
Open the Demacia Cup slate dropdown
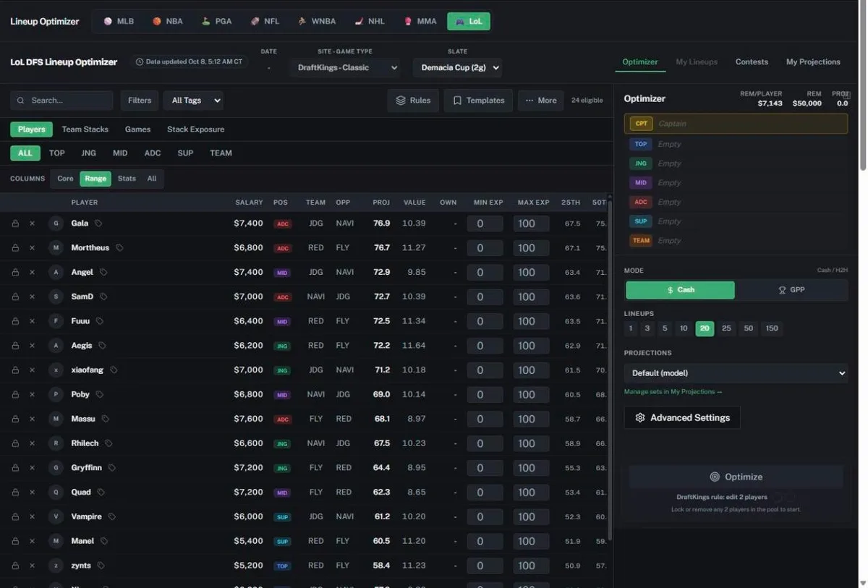click(x=456, y=68)
